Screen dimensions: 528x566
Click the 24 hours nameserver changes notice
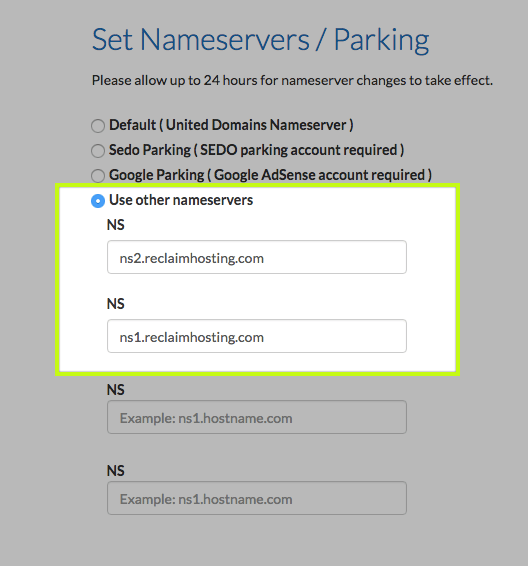point(292,80)
